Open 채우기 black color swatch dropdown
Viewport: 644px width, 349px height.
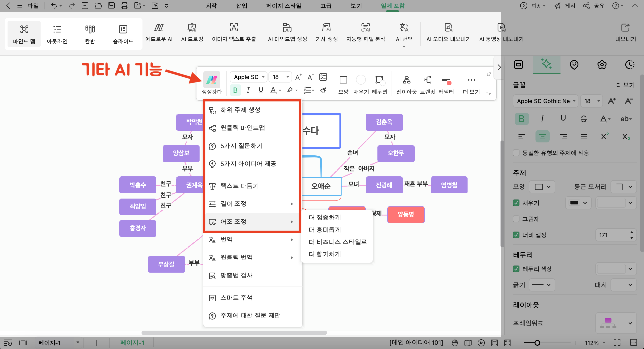click(x=578, y=203)
